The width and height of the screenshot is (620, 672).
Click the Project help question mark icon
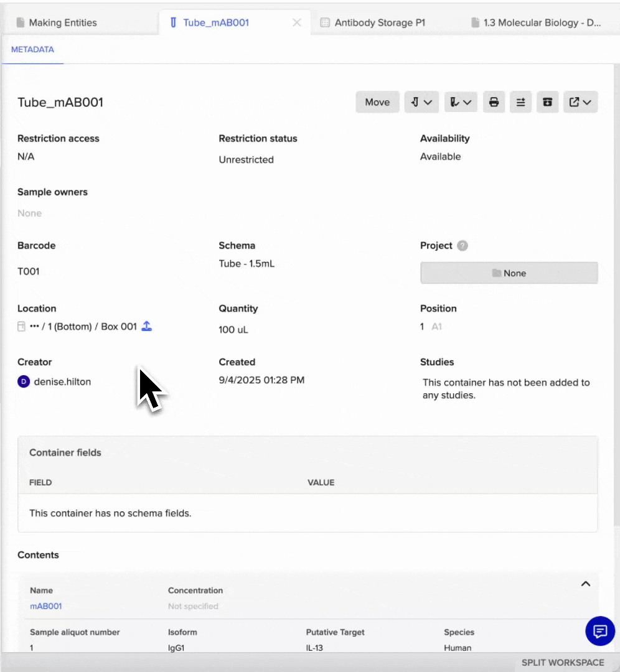tap(463, 246)
